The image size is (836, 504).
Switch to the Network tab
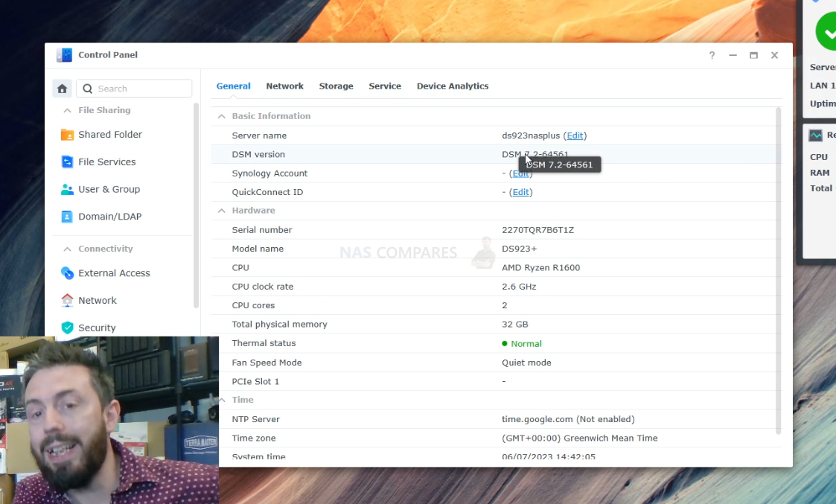284,86
